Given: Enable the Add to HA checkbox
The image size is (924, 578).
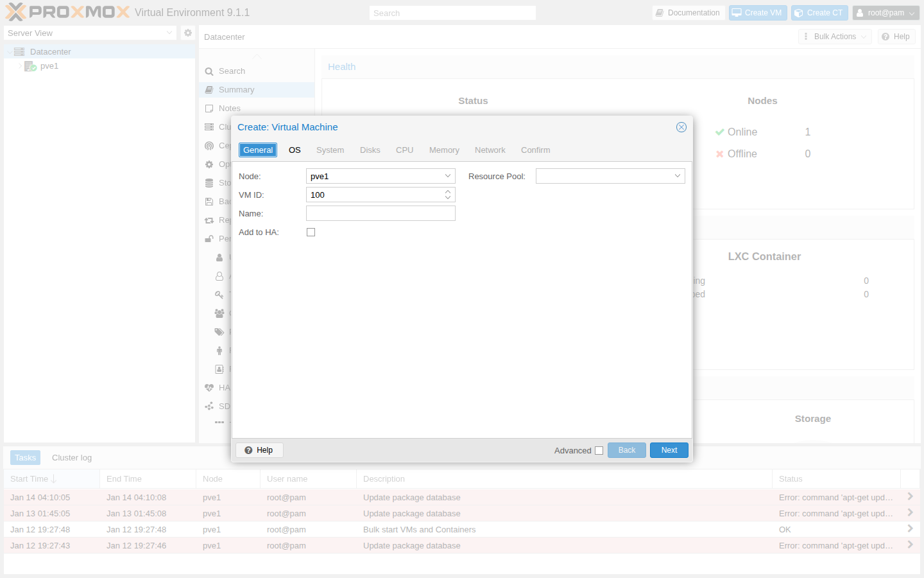Looking at the screenshot, I should tap(311, 232).
